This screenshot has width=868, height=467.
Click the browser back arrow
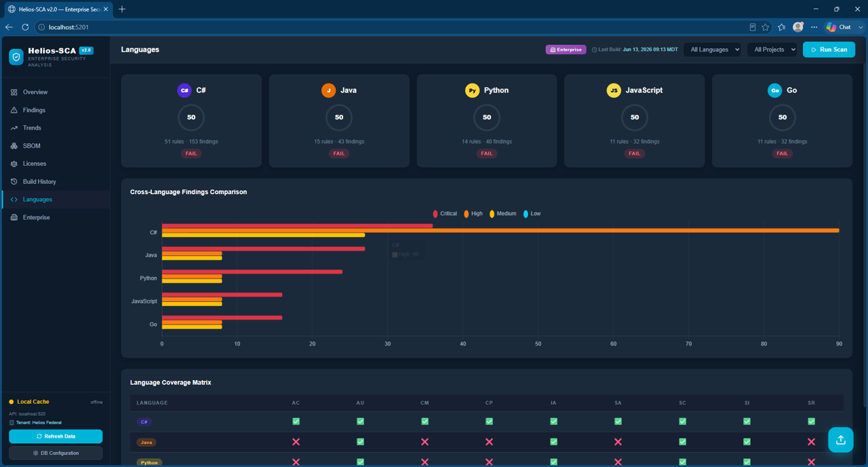(x=9, y=27)
